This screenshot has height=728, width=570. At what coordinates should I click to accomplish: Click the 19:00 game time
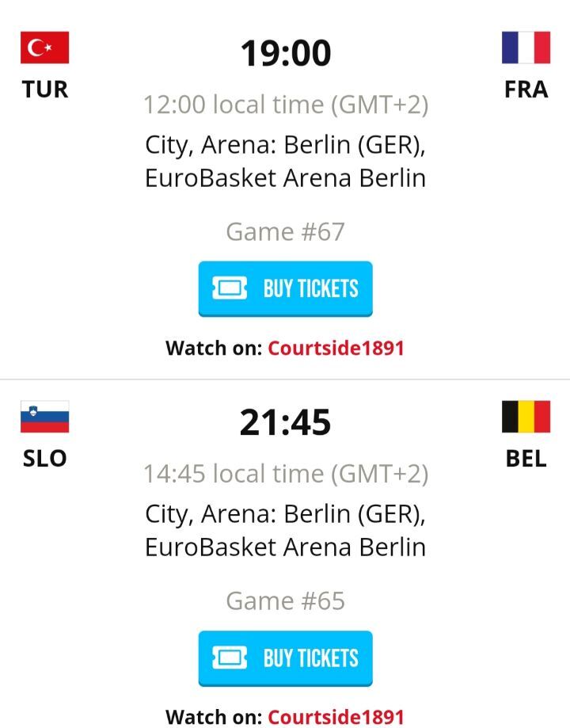pyautogui.click(x=285, y=53)
